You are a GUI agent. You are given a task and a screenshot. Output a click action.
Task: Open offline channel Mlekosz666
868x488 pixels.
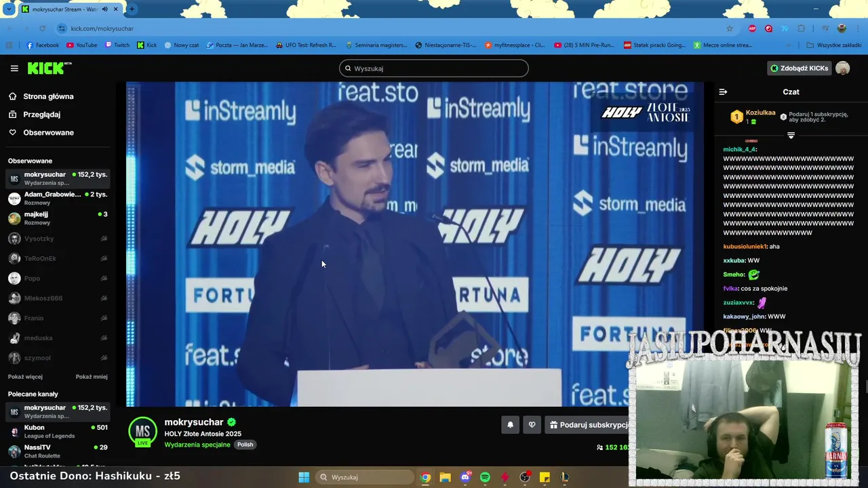click(x=58, y=298)
